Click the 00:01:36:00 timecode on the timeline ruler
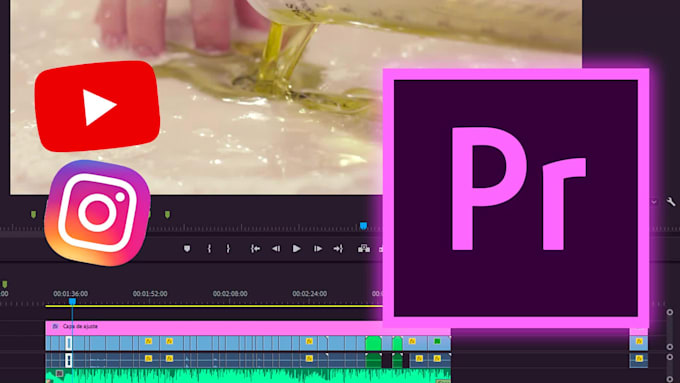 [71, 294]
